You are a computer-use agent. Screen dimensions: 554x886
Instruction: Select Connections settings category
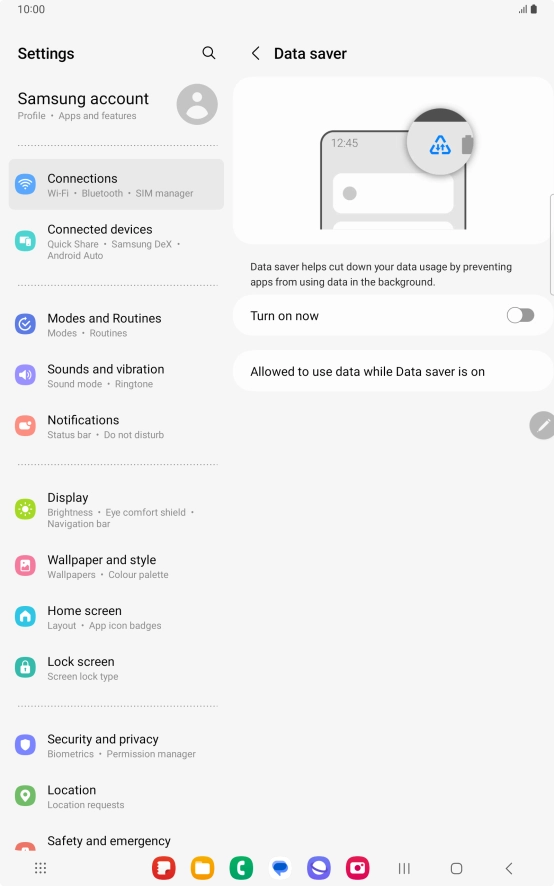click(116, 185)
